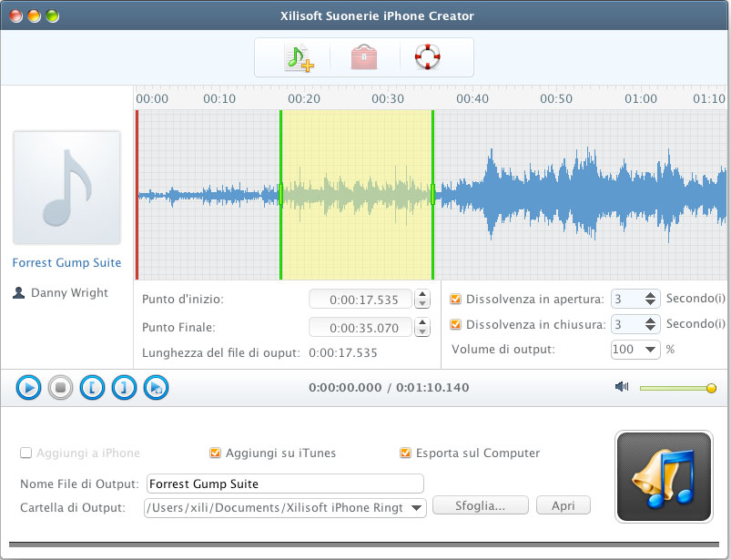Screen dimensions: 731x560
Task: Click the speaker icon next to the volume slider
Action: 622,386
